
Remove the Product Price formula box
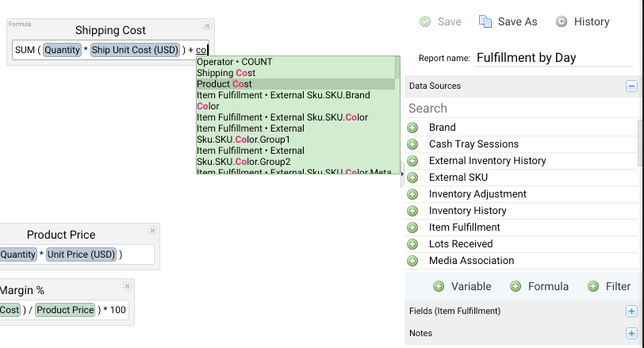click(152, 230)
